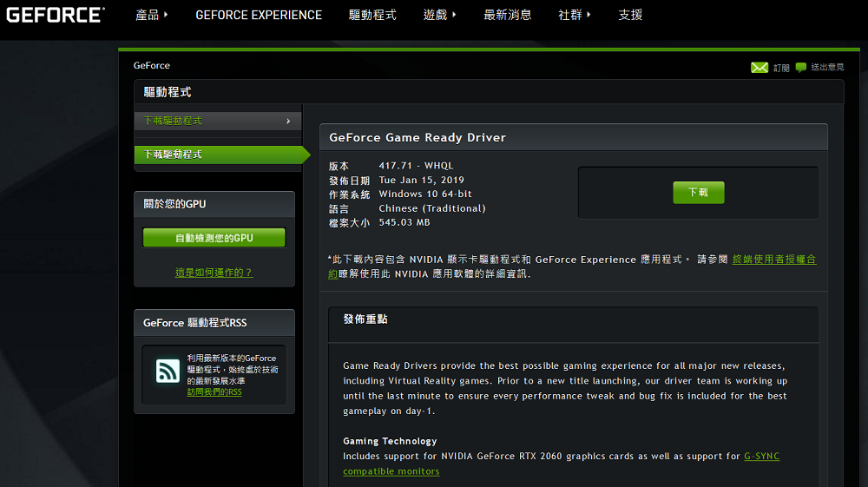Click Windows 10 64-bit text
868x487 pixels.
[x=425, y=194]
